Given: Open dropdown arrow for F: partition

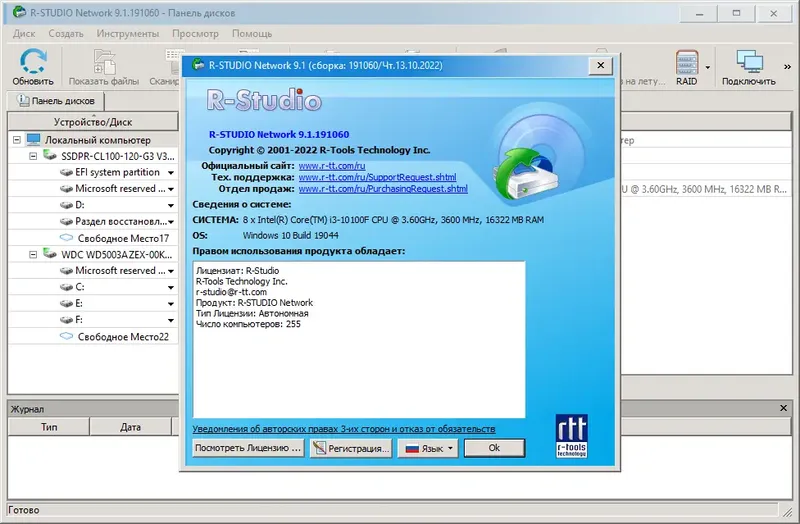Looking at the screenshot, I should (171, 320).
